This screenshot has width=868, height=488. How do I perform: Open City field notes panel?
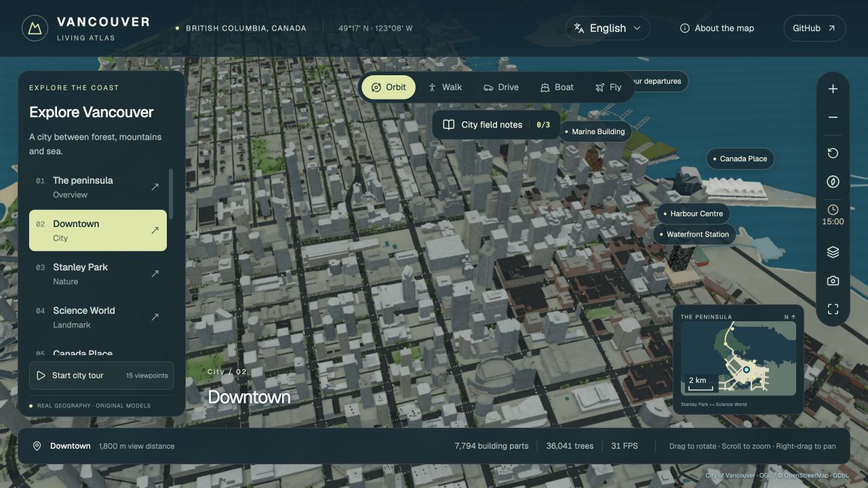(496, 125)
